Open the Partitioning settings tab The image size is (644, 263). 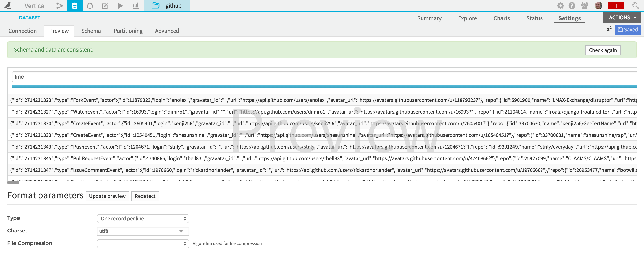(x=128, y=31)
